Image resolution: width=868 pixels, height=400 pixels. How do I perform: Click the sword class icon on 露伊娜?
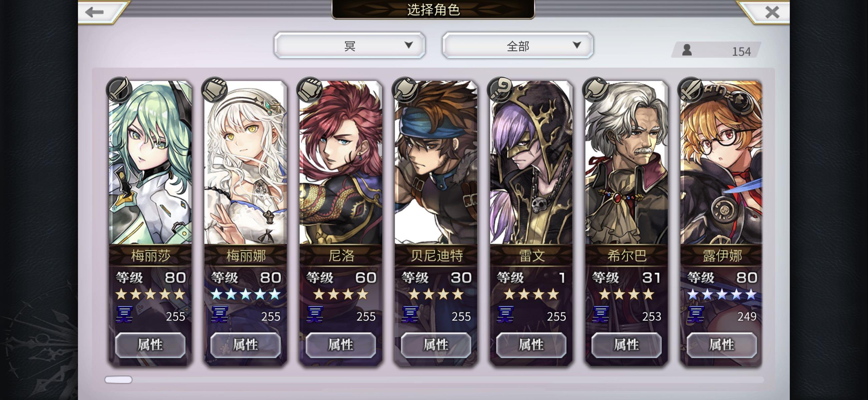[x=690, y=90]
